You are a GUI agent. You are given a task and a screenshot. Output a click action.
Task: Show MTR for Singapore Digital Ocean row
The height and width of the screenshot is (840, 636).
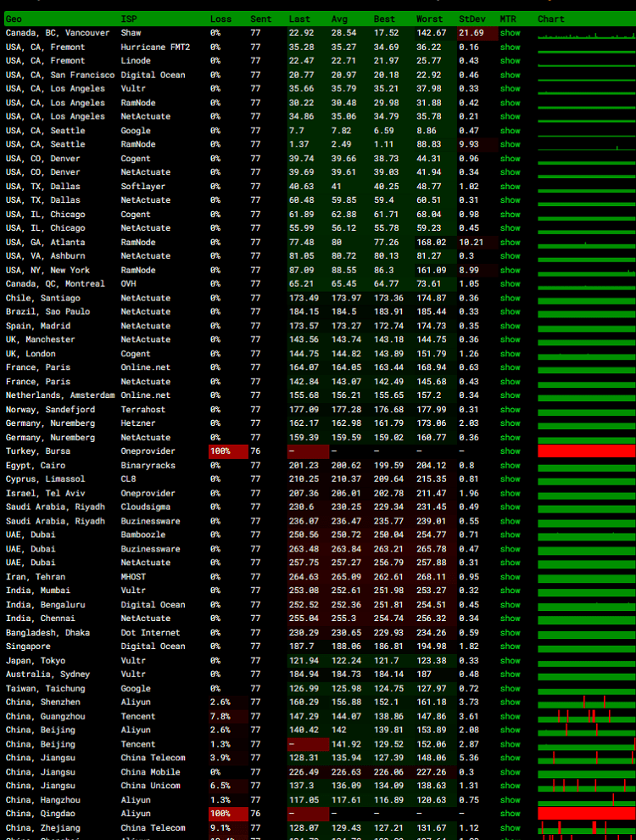[510, 647]
